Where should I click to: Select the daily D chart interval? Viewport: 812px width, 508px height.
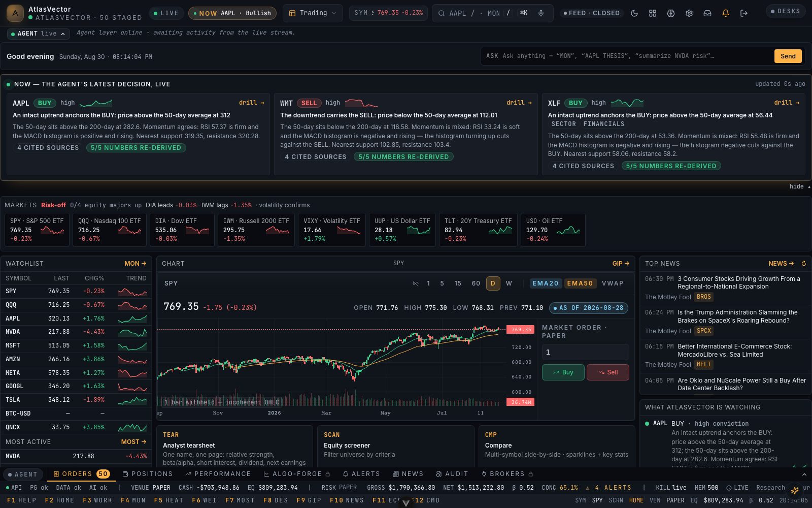pos(493,283)
